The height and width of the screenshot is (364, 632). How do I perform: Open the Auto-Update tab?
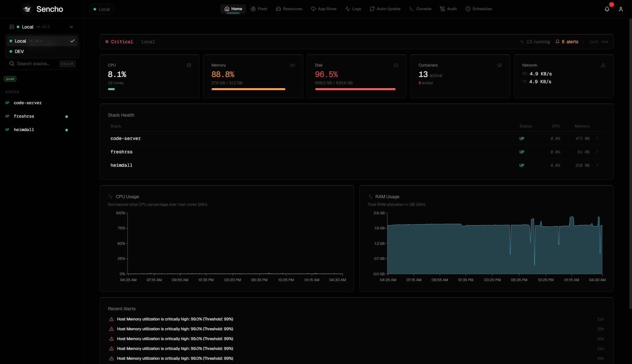[x=385, y=9]
